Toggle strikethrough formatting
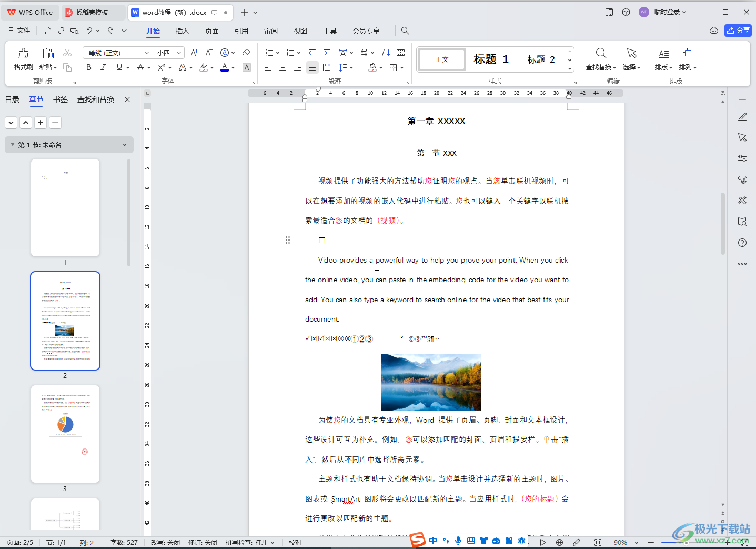This screenshot has height=549, width=756. (140, 67)
